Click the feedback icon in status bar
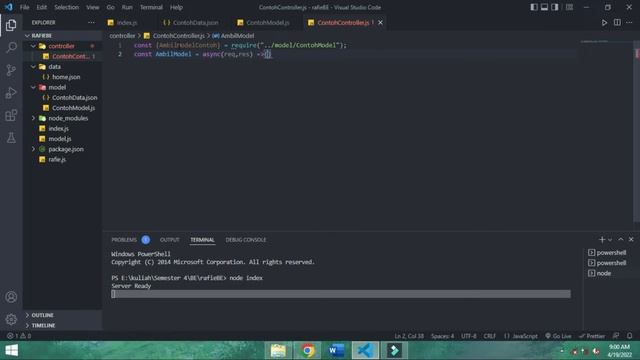640x360 pixels. (x=616, y=336)
